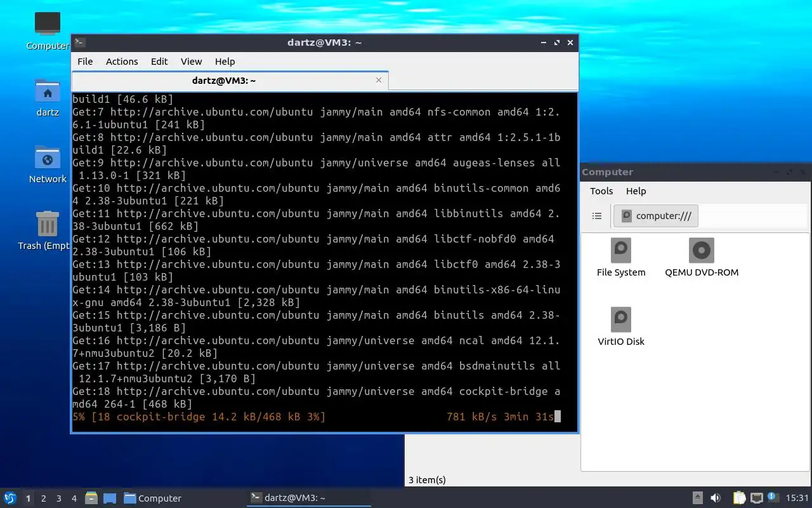Open Tools menu in Computer window
The height and width of the screenshot is (508, 812).
tap(601, 191)
